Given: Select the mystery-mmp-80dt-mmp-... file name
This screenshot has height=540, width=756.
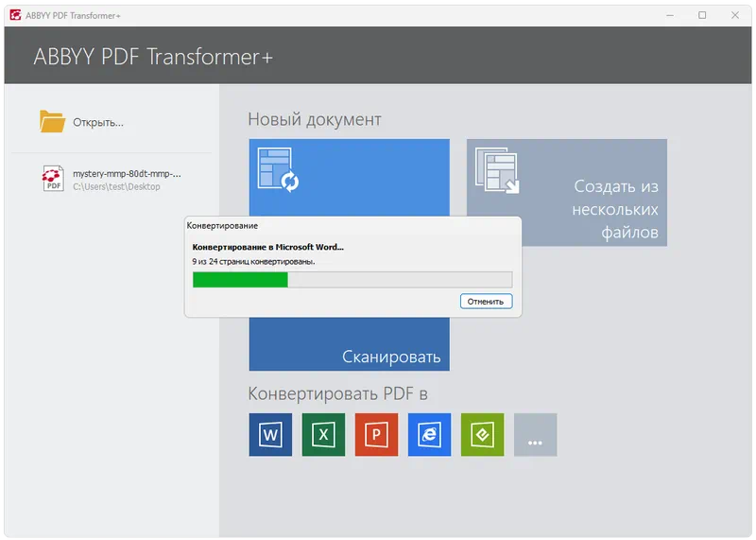Looking at the screenshot, I should (127, 174).
